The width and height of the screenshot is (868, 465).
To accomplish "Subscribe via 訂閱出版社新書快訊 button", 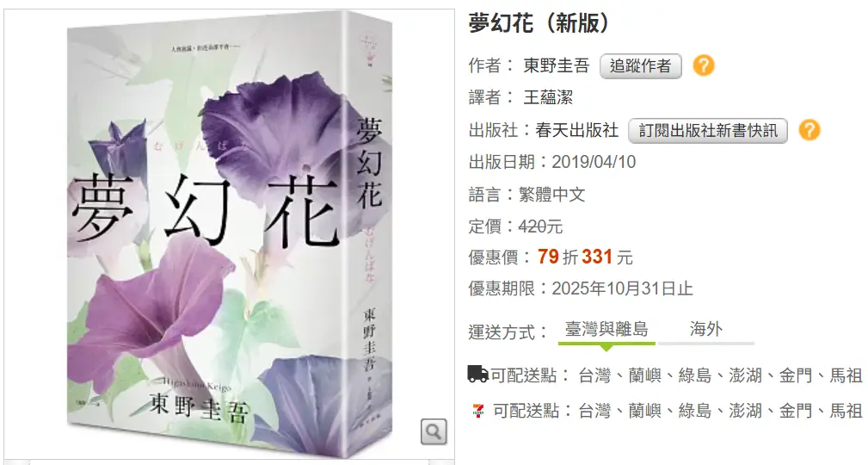I will click(x=708, y=130).
